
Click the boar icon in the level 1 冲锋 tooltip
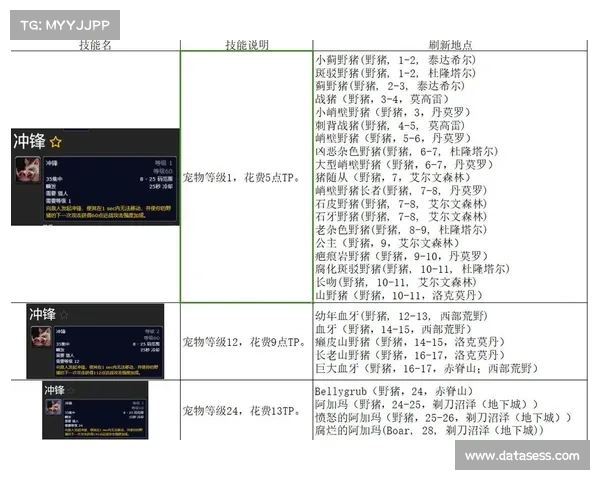(28, 169)
